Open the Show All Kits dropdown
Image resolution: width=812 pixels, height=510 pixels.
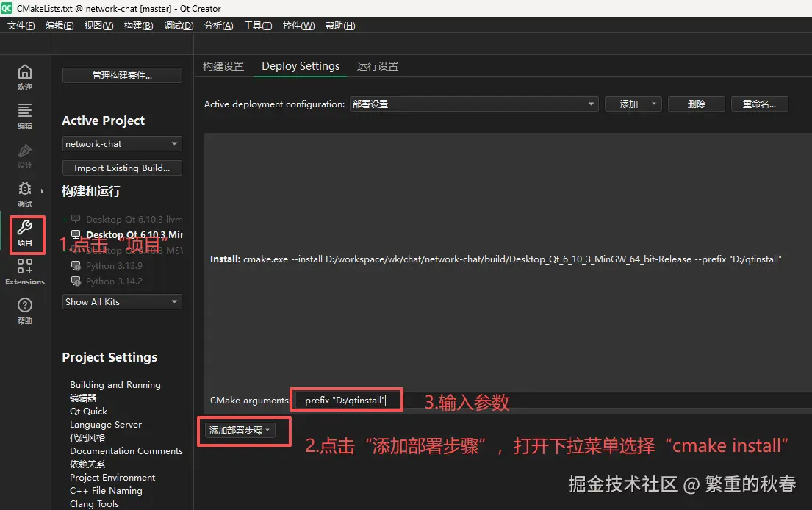tap(122, 302)
